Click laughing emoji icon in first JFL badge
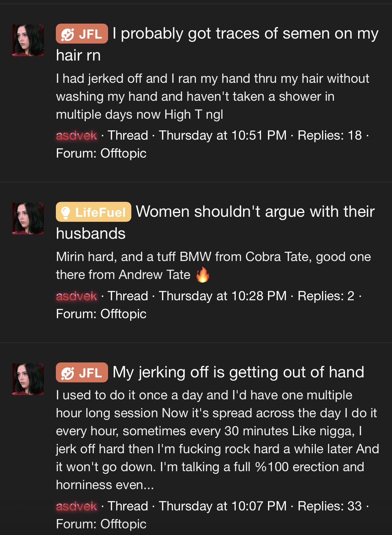This screenshot has width=392, height=535. tap(67, 34)
